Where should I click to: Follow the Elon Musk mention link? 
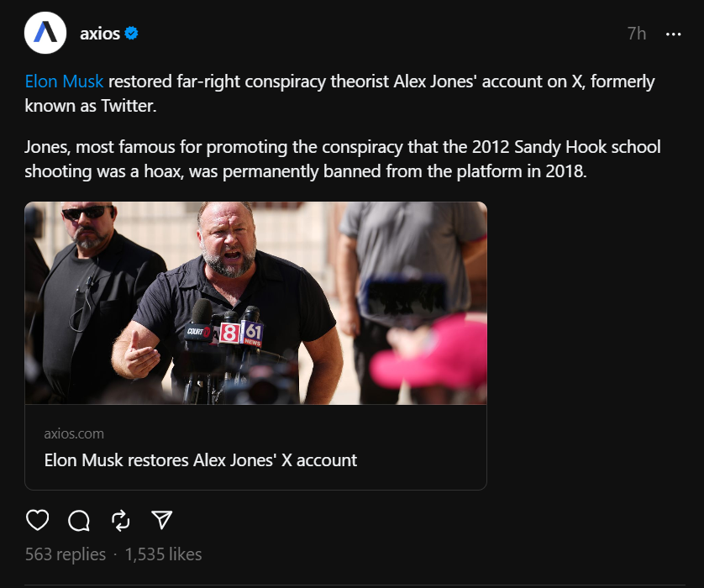click(x=65, y=81)
